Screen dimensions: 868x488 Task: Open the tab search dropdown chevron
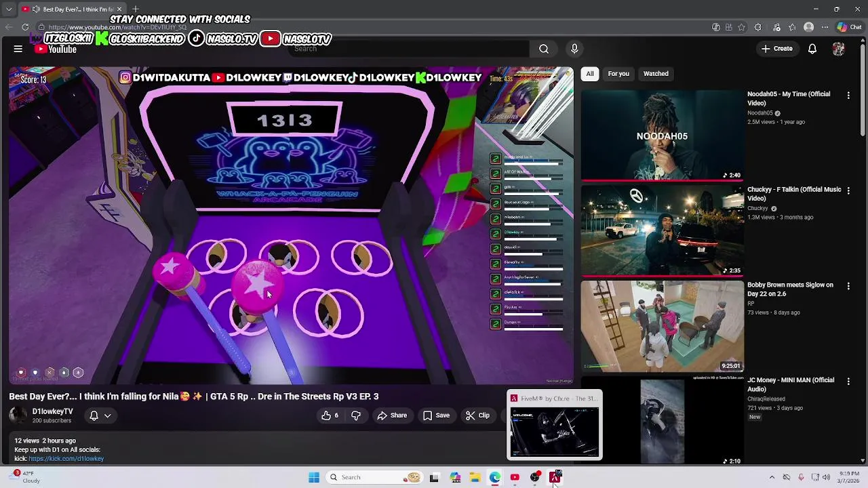click(9, 9)
